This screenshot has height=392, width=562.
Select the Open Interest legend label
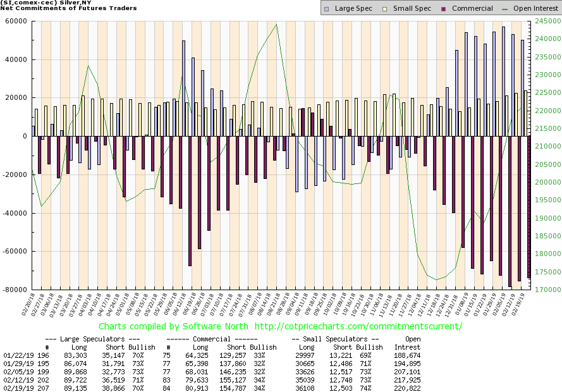click(x=536, y=9)
